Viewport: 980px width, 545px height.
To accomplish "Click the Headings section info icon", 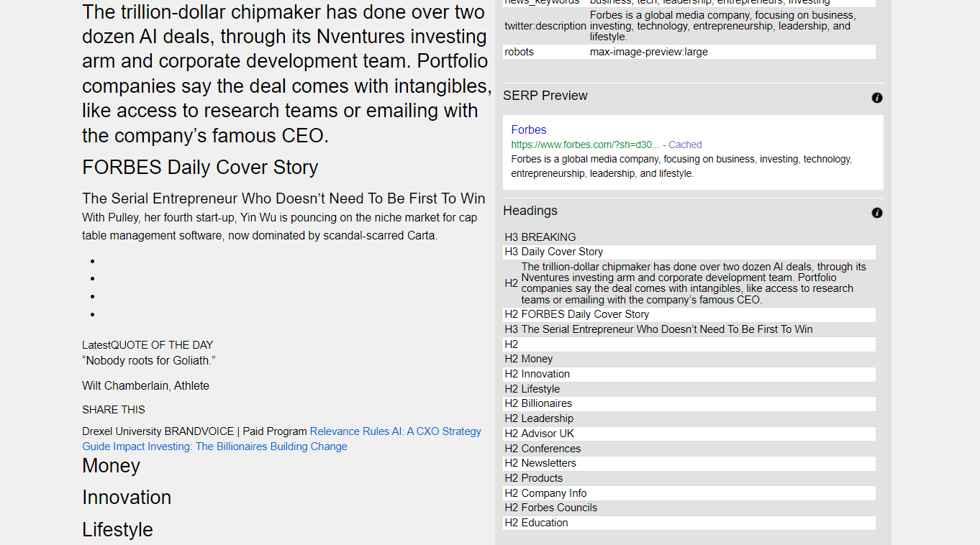I will pos(877,213).
